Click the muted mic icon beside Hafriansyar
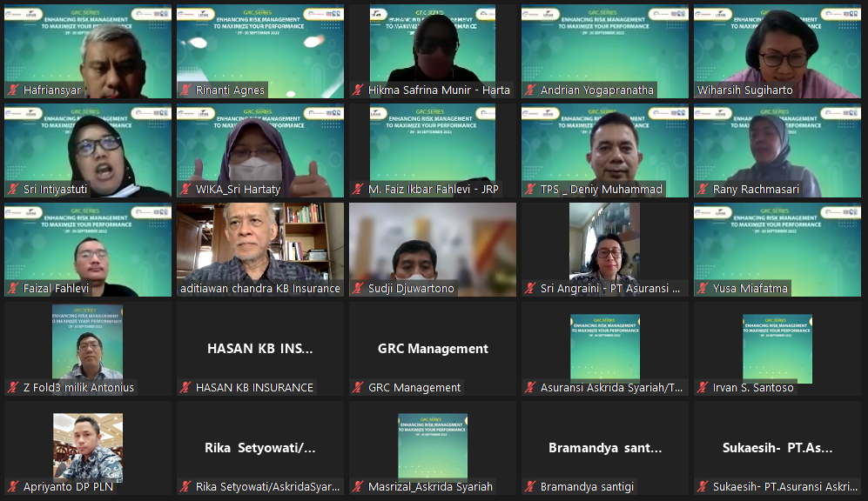 pyautogui.click(x=13, y=90)
